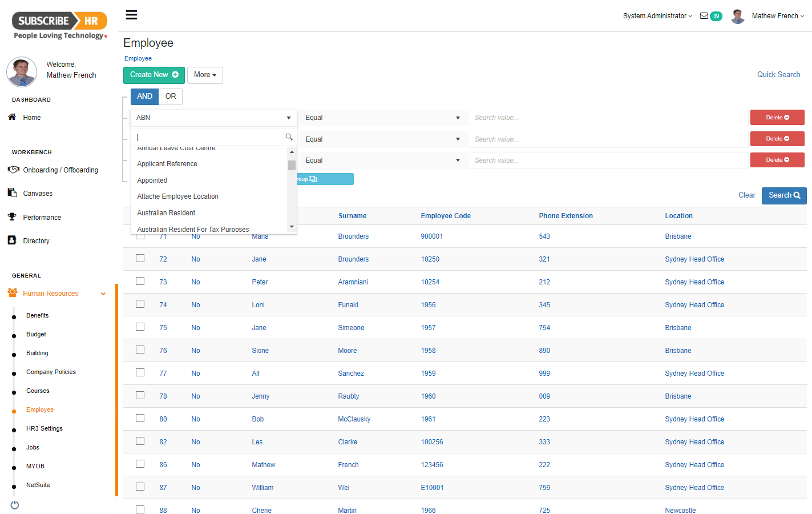
Task: Click the refresh icon at bottom left
Action: tap(14, 505)
